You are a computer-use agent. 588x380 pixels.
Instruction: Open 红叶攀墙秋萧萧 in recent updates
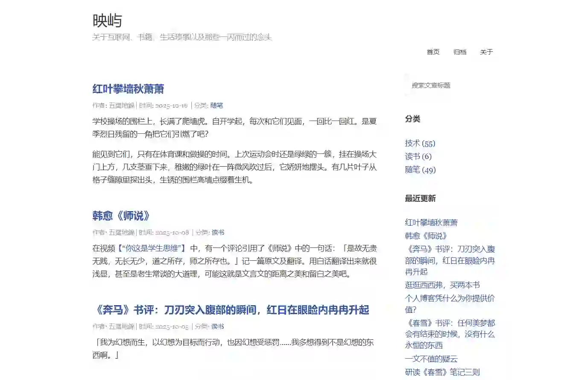click(431, 222)
